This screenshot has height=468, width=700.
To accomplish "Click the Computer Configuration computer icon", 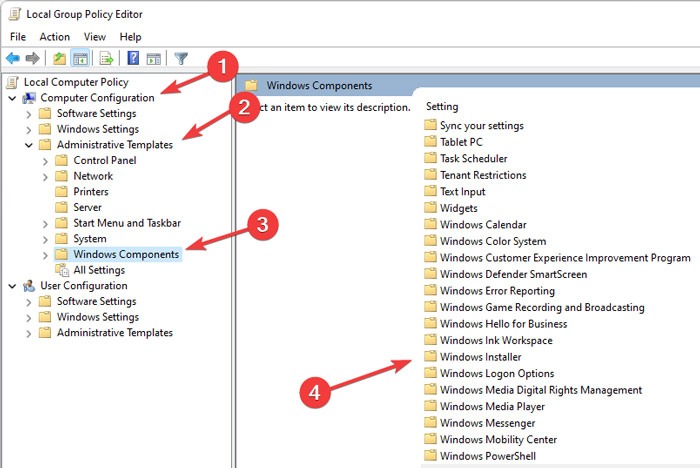I will click(x=29, y=97).
